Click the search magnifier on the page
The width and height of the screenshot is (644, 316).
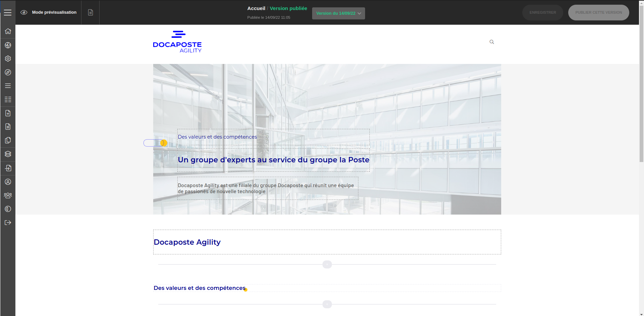tap(492, 42)
